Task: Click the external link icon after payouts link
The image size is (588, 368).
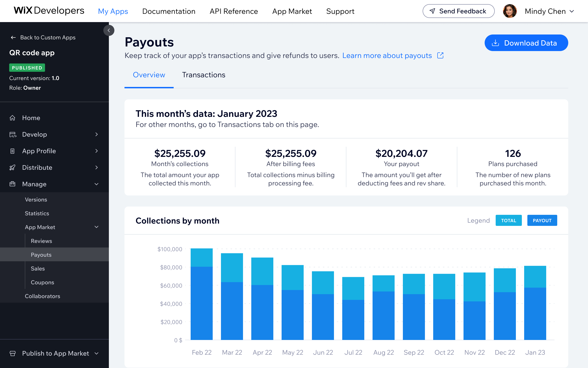Action: pos(440,55)
